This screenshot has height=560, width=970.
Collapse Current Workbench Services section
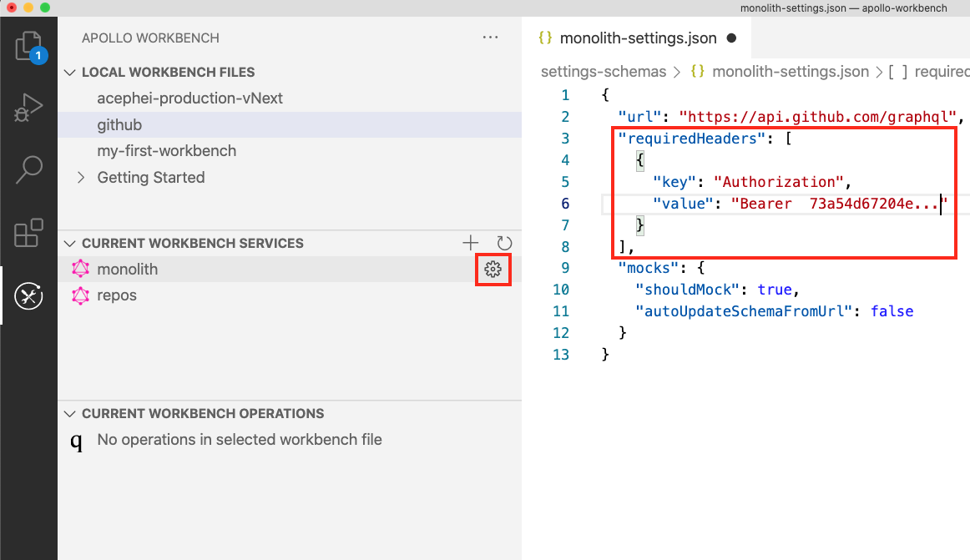[x=70, y=243]
